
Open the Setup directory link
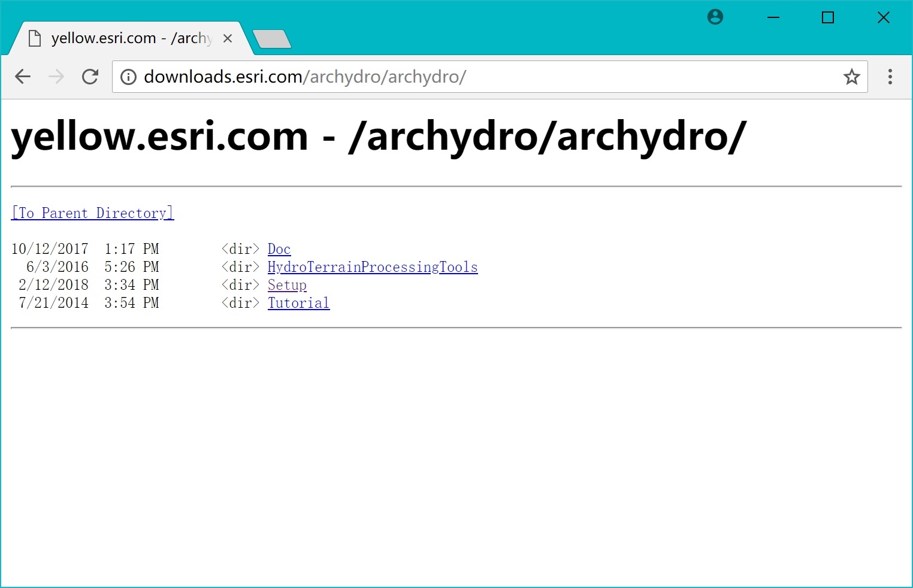coord(287,285)
